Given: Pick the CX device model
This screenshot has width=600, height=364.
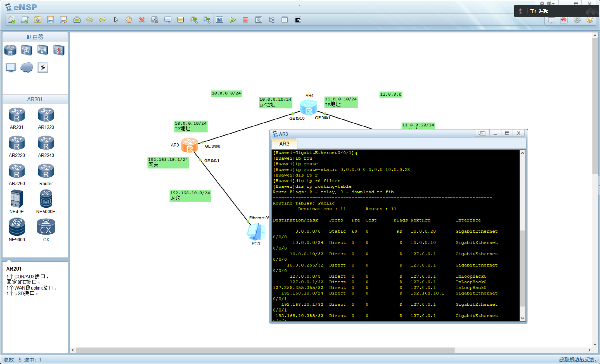Looking at the screenshot, I should pos(46,230).
